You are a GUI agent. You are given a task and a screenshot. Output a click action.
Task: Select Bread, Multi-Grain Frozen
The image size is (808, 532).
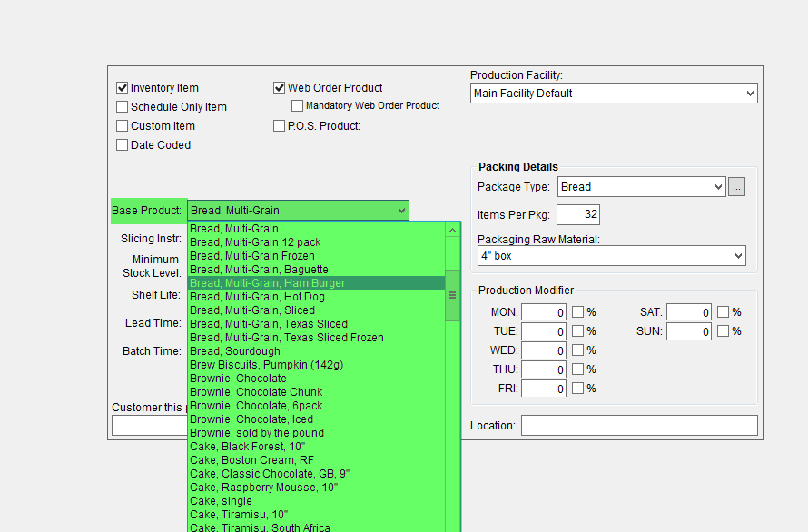click(317, 256)
